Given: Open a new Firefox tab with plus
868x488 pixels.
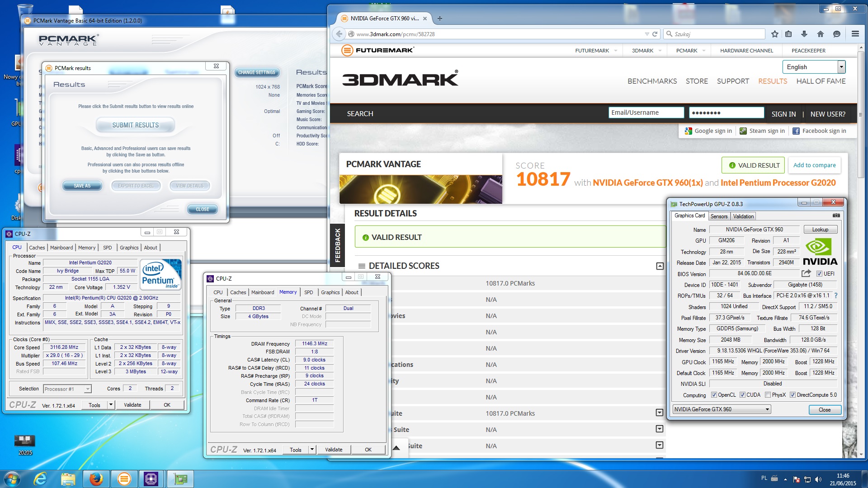Looking at the screenshot, I should [x=440, y=19].
